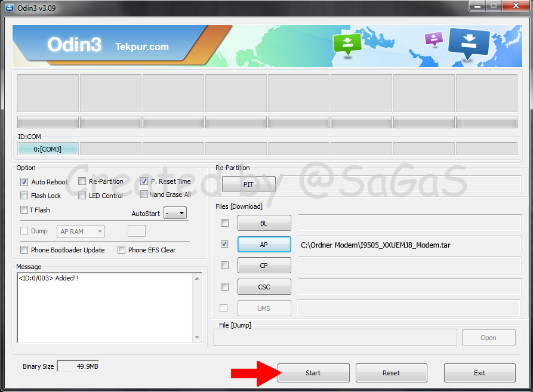Click the AP file button
533x392 pixels.
pyautogui.click(x=264, y=244)
